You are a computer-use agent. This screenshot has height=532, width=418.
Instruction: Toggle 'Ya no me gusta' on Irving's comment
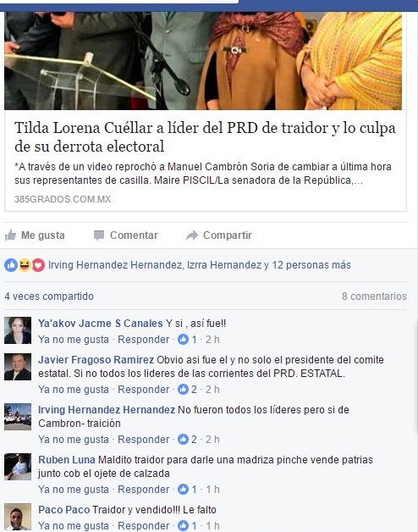pyautogui.click(x=74, y=440)
